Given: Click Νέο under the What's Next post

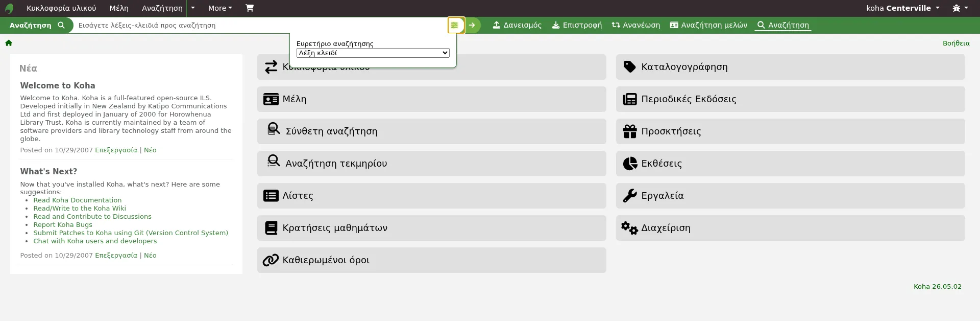Looking at the screenshot, I should (150, 255).
